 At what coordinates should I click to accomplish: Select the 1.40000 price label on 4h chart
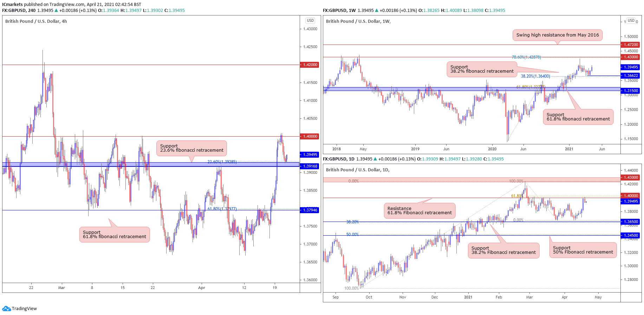[x=310, y=136]
